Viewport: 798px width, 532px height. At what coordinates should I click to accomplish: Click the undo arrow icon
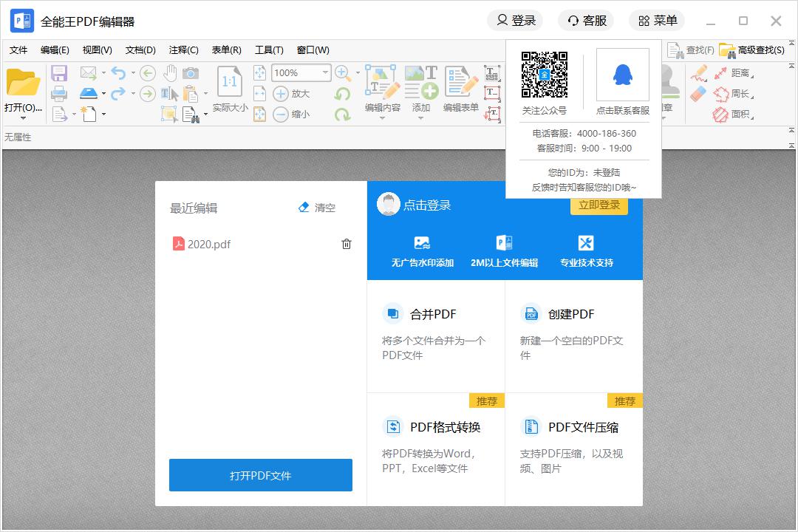tap(118, 72)
